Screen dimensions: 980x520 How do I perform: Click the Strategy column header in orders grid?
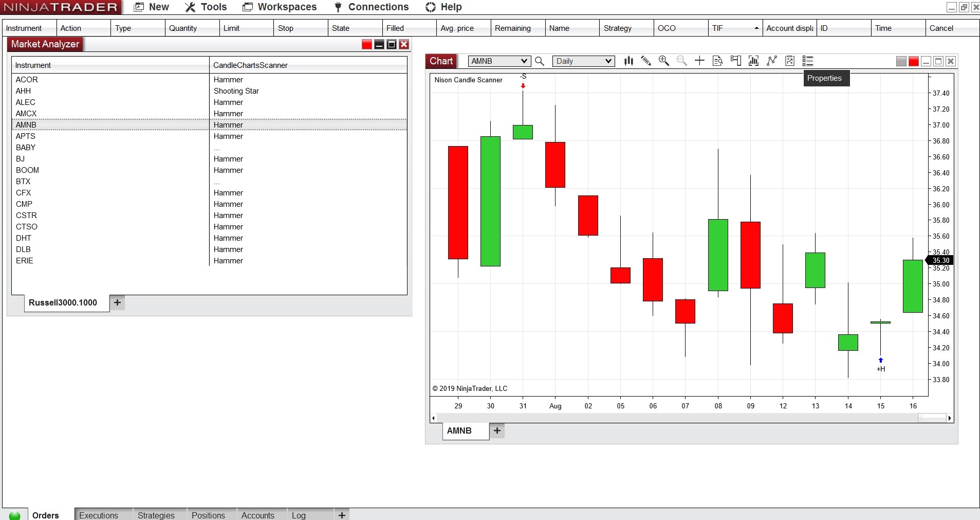coord(626,28)
